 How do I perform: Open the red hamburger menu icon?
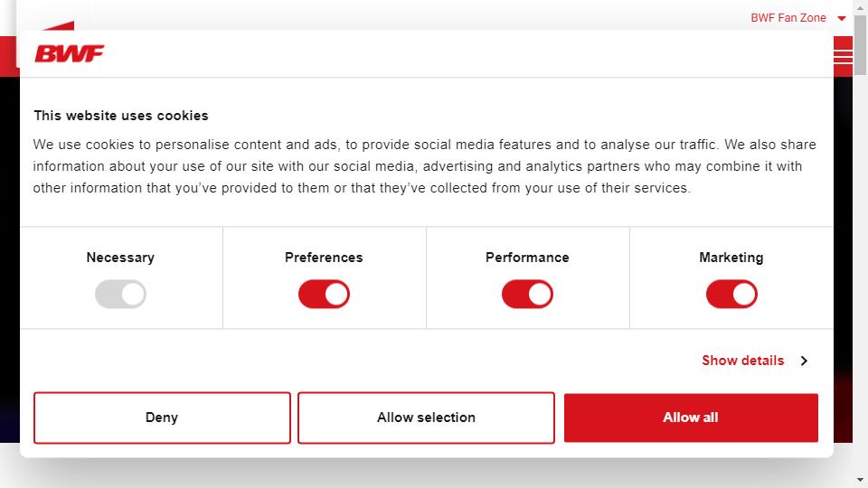[x=843, y=56]
